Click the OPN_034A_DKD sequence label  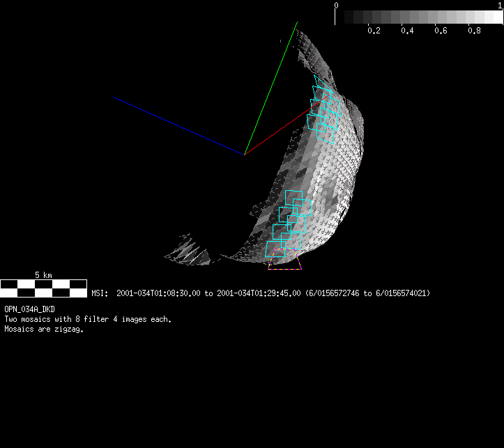[x=30, y=309]
